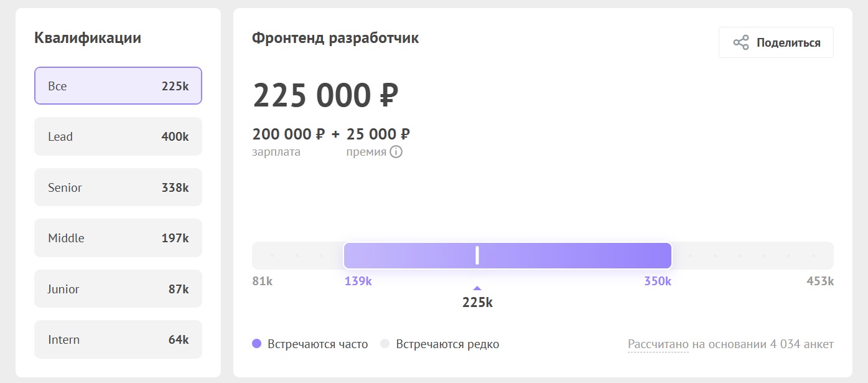Select the Все qualification filter
This screenshot has width=868, height=383.
pos(118,85)
